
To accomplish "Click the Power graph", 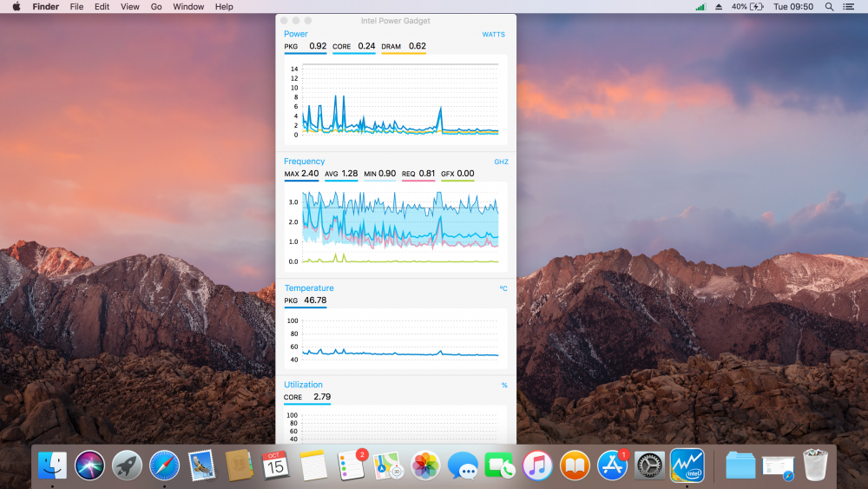I will pos(396,100).
